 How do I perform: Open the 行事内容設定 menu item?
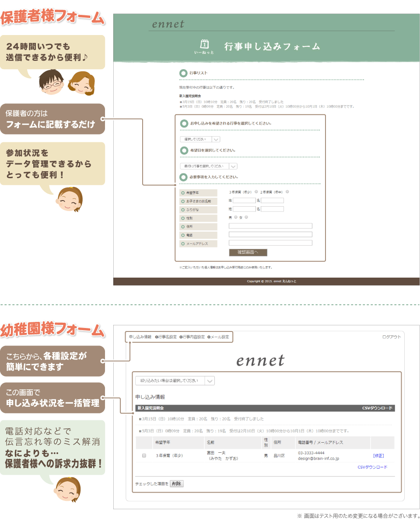click(x=192, y=337)
